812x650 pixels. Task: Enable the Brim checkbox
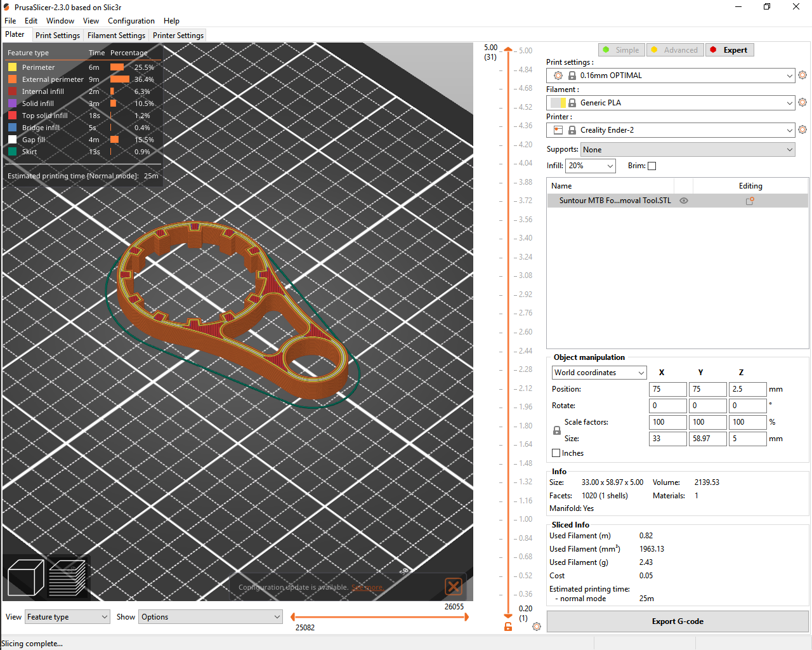652,166
